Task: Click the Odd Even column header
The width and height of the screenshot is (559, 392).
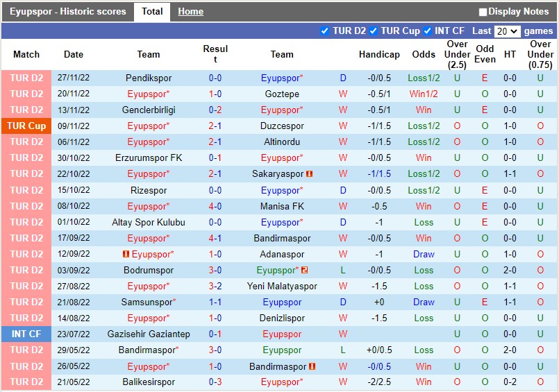Action: tap(485, 54)
